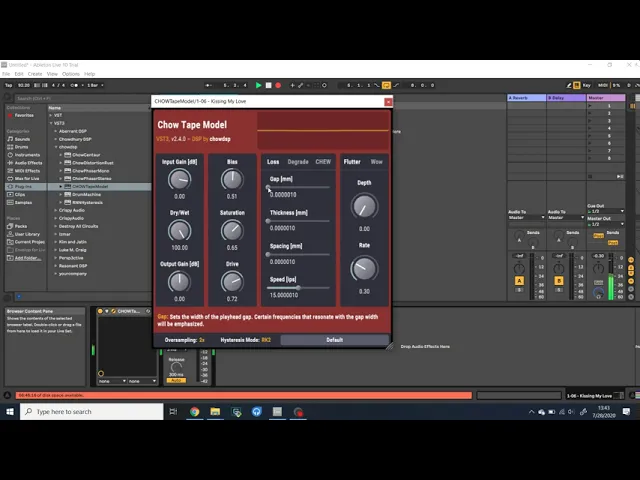Viewport: 640px width, 480px height.
Task: Toggle the metronome button
Action: click(x=75, y=85)
